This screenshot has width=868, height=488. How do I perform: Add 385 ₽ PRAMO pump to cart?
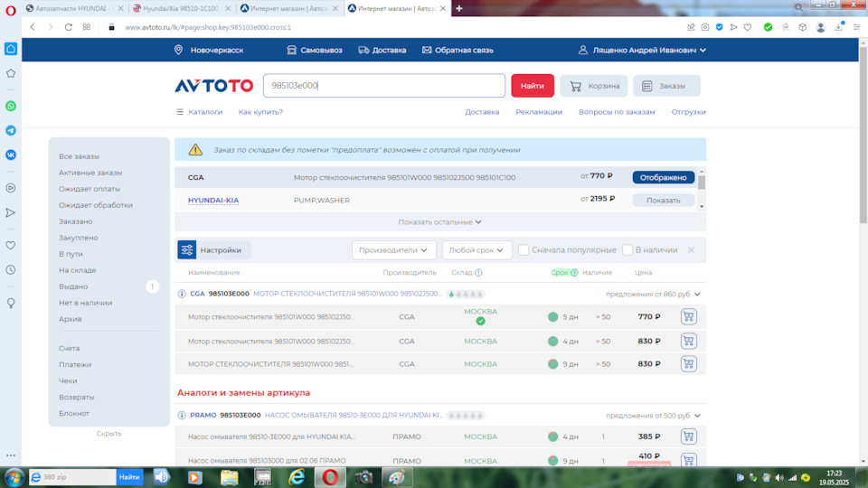pyautogui.click(x=689, y=436)
